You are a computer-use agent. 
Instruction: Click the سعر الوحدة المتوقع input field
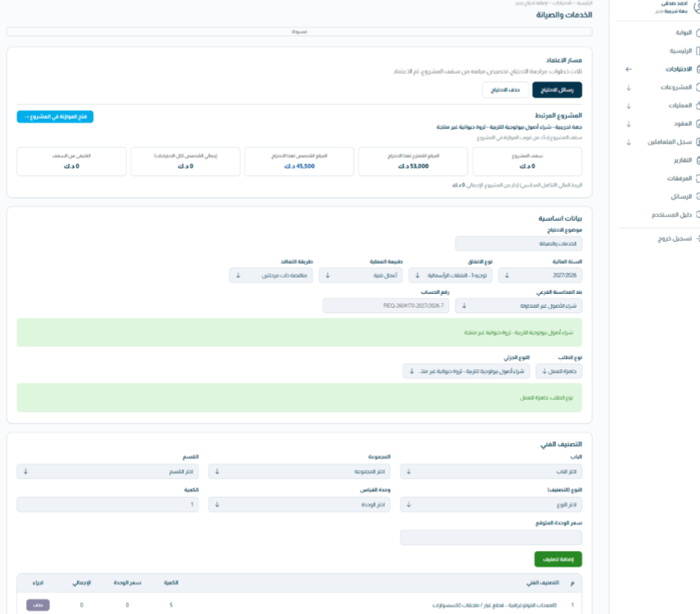[x=491, y=538]
